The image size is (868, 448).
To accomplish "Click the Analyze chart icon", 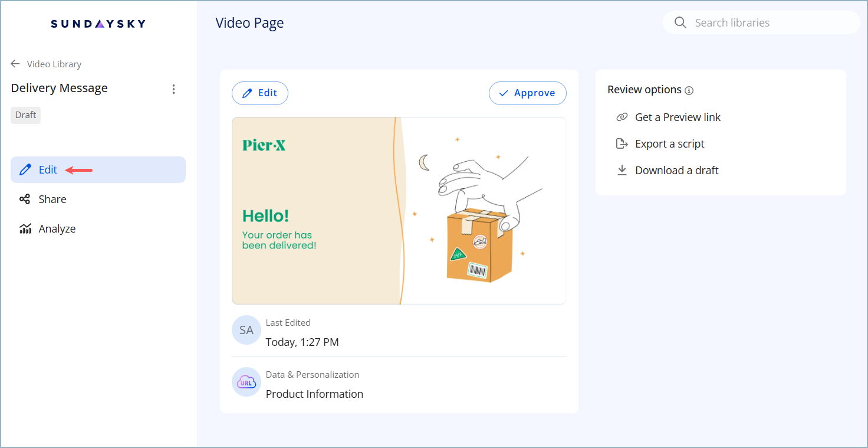I will [x=25, y=229].
